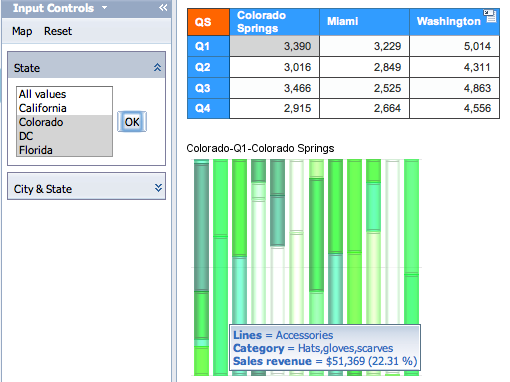The width and height of the screenshot is (510, 382).
Task: Select Florida in the State list
Action: point(64,150)
